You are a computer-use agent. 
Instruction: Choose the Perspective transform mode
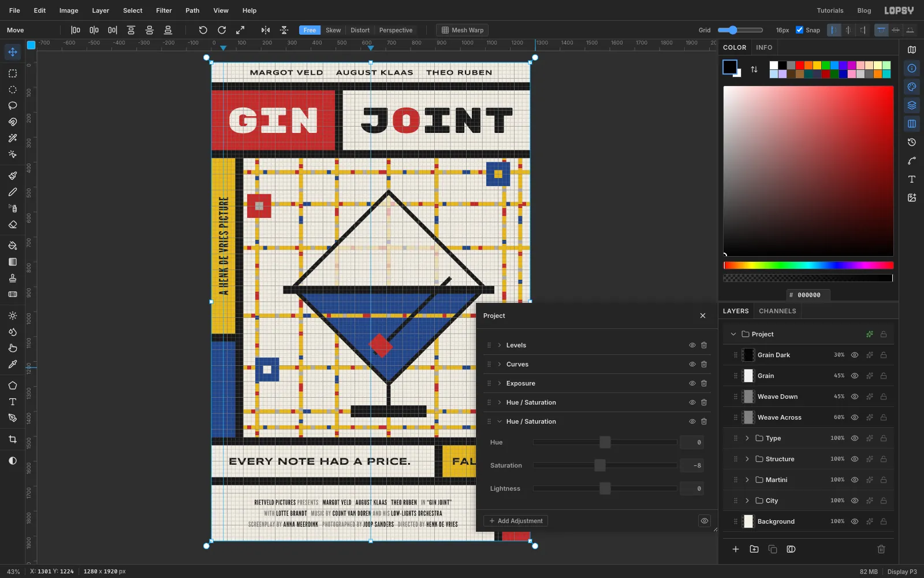[x=396, y=30]
